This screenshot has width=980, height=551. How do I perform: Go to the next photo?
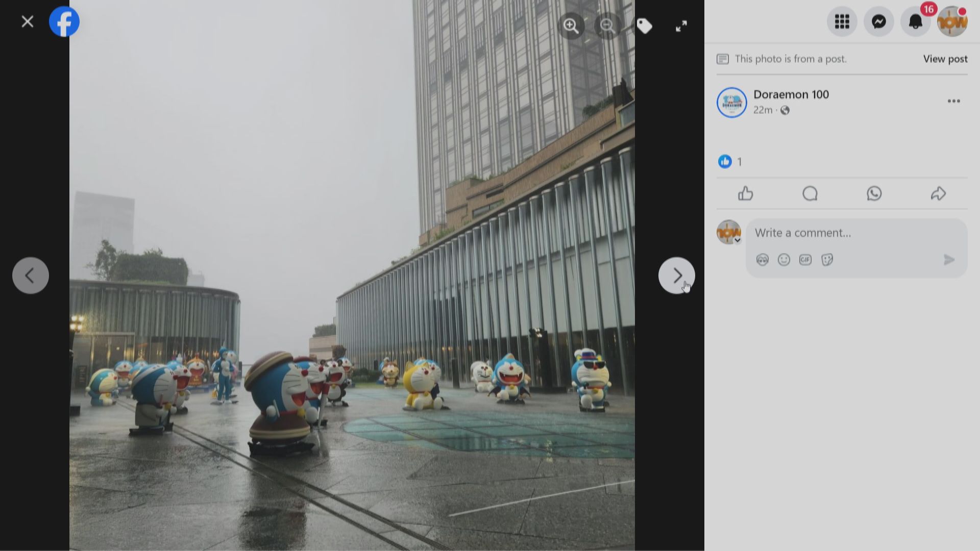(x=677, y=275)
